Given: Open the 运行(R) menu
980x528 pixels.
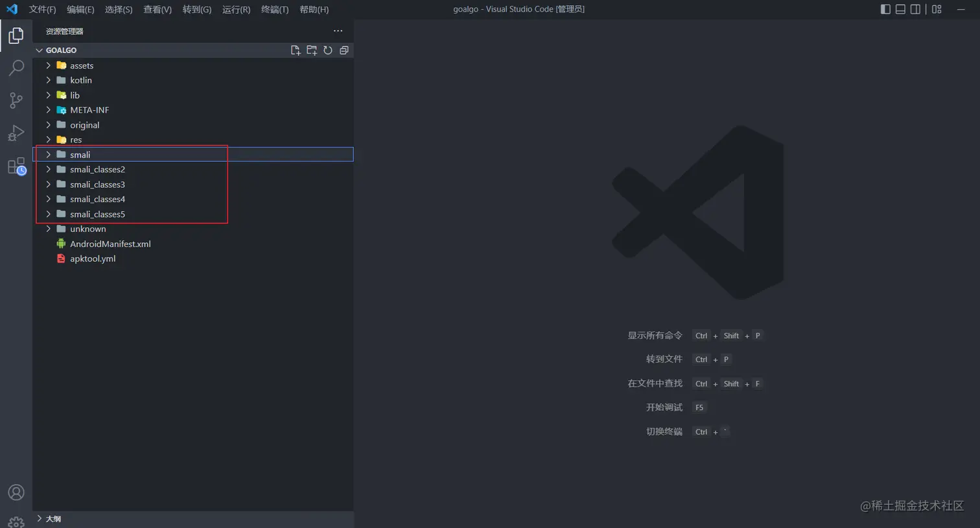Looking at the screenshot, I should click(236, 9).
